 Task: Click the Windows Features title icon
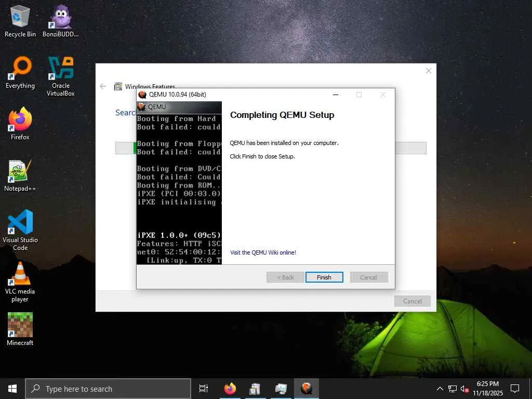pyautogui.click(x=118, y=87)
